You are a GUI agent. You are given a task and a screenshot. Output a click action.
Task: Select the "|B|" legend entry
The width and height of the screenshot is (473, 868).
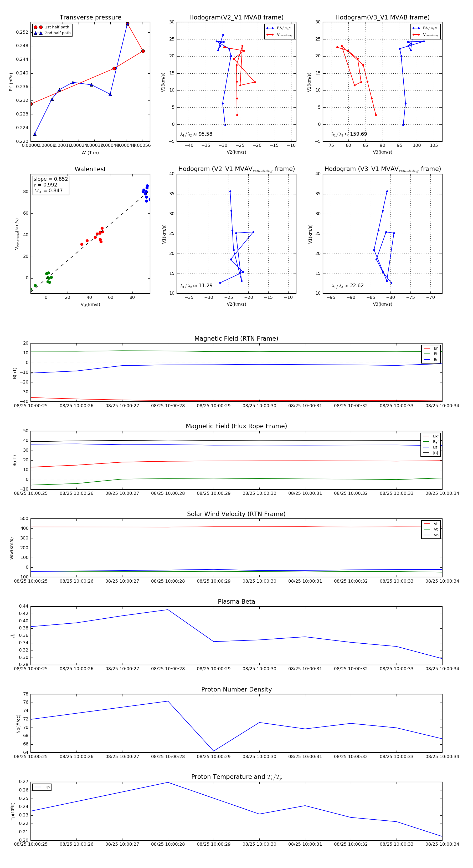coord(431,453)
